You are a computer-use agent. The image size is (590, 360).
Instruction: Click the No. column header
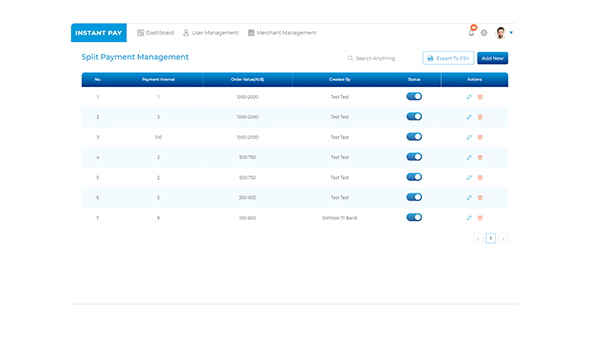click(98, 79)
